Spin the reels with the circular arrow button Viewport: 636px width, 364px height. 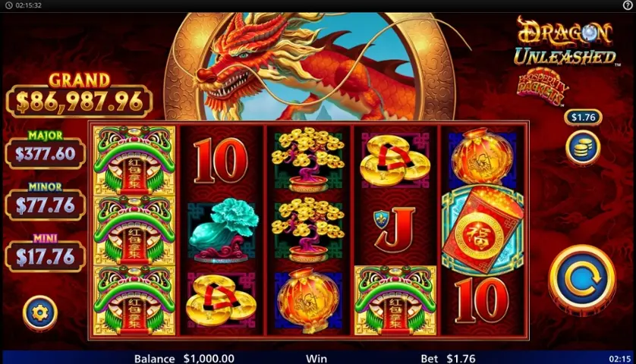(582, 279)
